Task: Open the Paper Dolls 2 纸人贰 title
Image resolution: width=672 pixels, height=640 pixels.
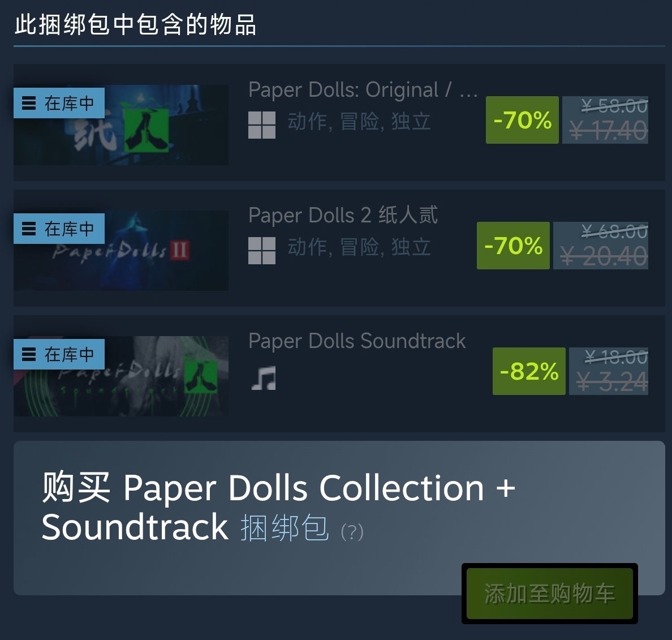Action: (343, 215)
